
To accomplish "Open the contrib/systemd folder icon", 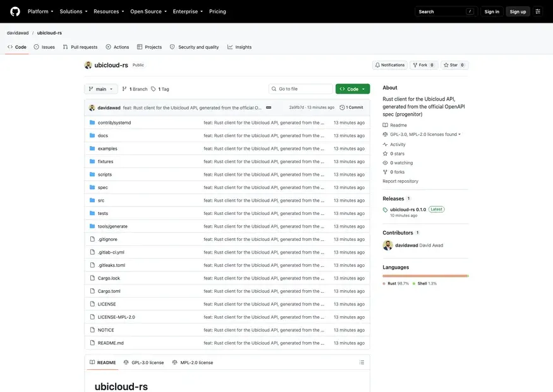I will tap(92, 123).
